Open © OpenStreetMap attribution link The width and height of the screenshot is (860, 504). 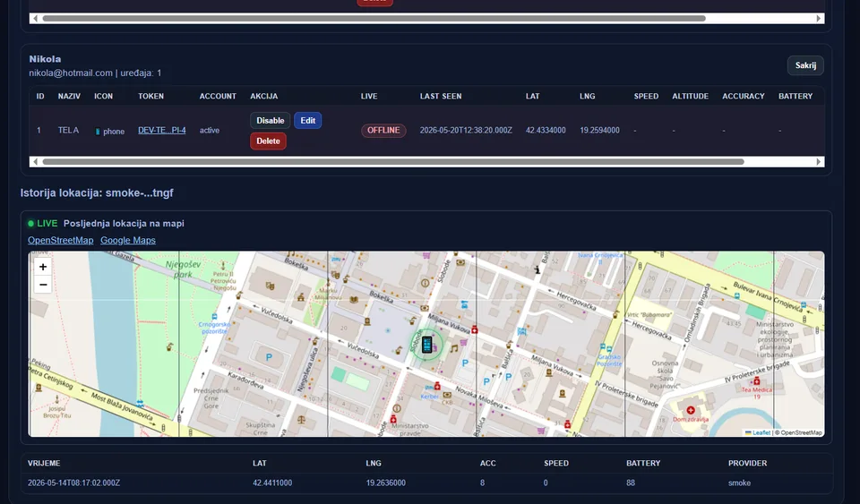point(798,432)
